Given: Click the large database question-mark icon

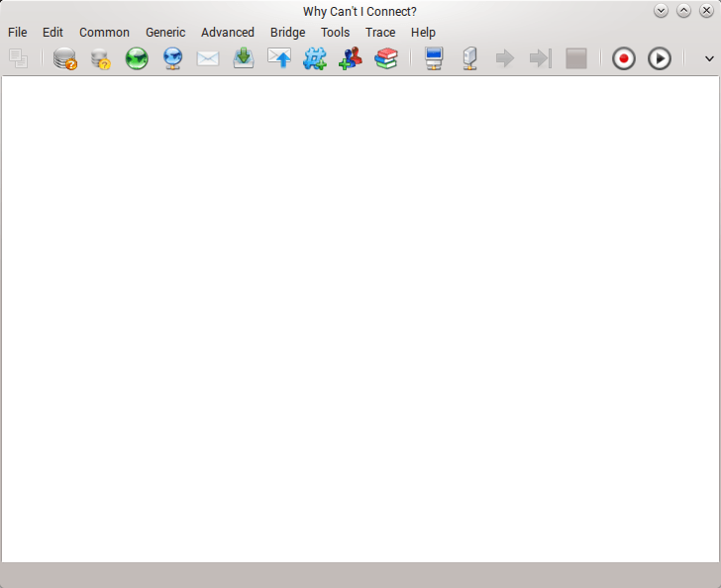Looking at the screenshot, I should coord(64,58).
